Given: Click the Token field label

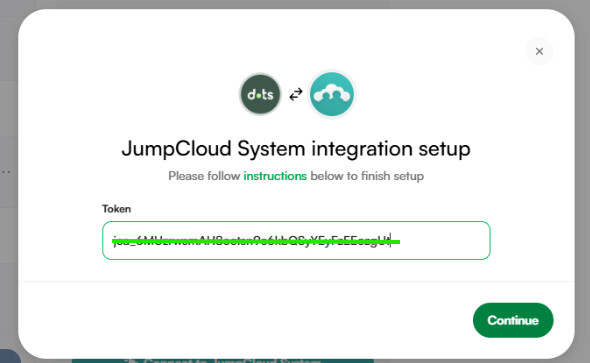Looking at the screenshot, I should click(x=117, y=209).
